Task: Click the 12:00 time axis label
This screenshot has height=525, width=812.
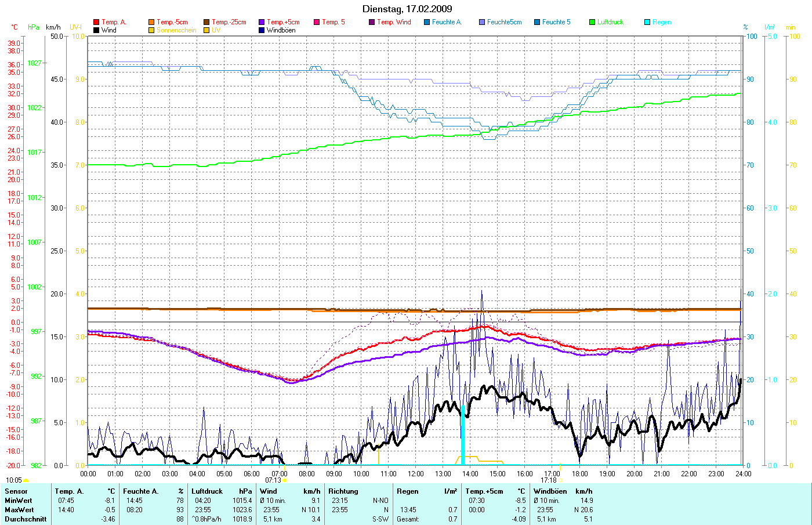Action: (416, 474)
